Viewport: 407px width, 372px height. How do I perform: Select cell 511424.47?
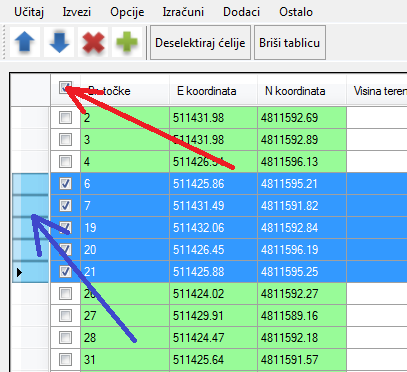213,337
